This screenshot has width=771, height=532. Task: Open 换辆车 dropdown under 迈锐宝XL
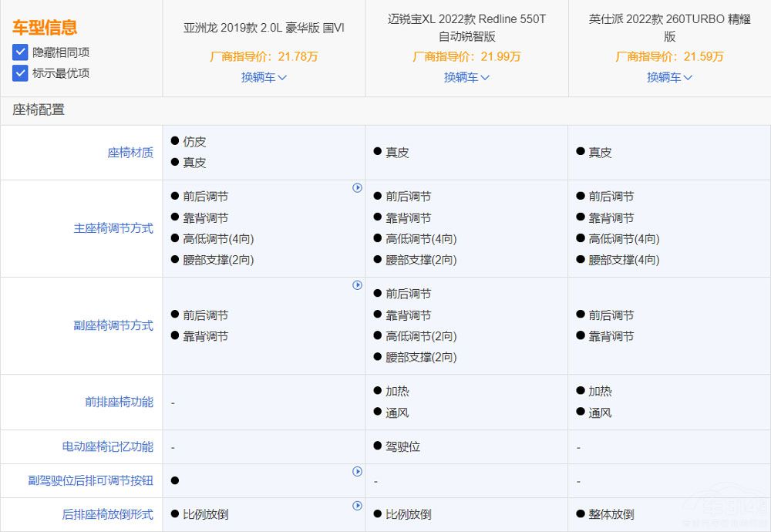[x=466, y=77]
